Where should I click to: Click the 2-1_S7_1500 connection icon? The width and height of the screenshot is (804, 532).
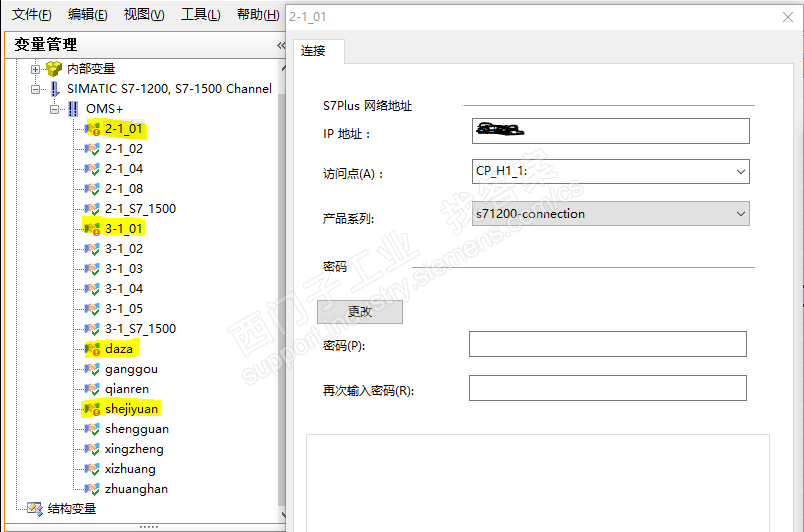pos(92,209)
